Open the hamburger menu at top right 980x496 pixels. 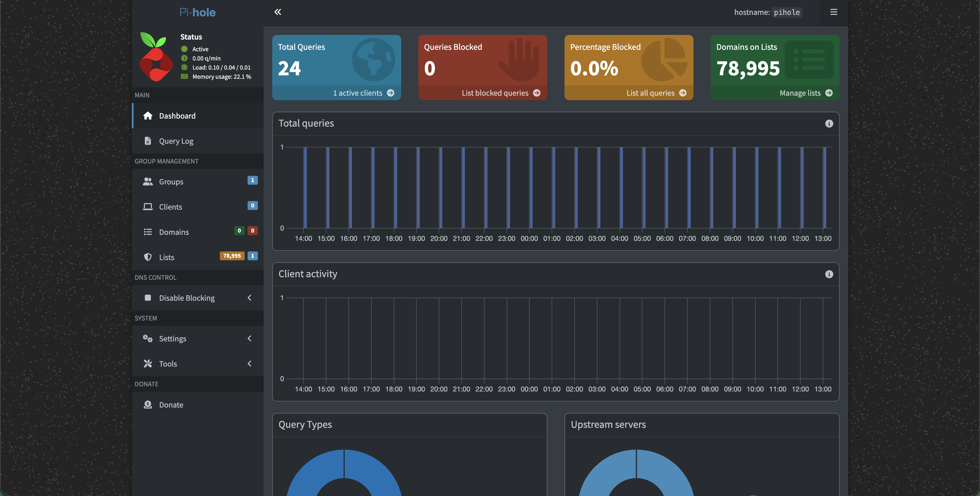click(834, 12)
